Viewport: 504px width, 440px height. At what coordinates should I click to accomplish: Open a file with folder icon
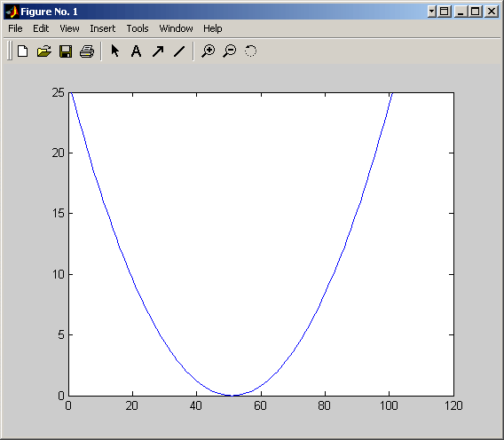(x=44, y=51)
